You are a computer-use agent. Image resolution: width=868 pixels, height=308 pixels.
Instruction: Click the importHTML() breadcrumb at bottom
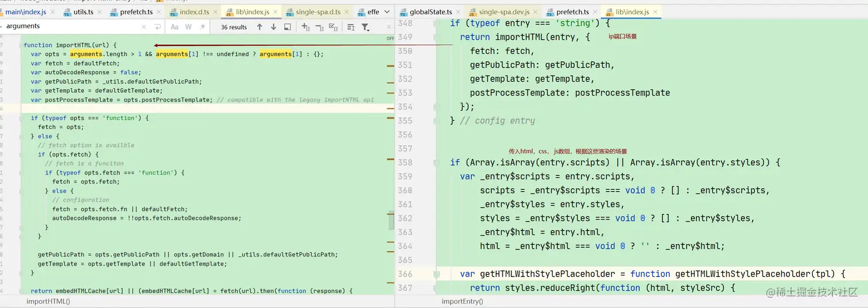[x=48, y=301]
